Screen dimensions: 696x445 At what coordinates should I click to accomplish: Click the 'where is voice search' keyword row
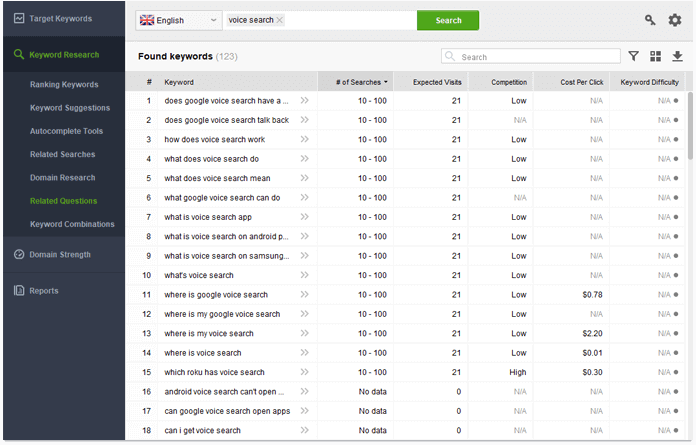tap(203, 353)
